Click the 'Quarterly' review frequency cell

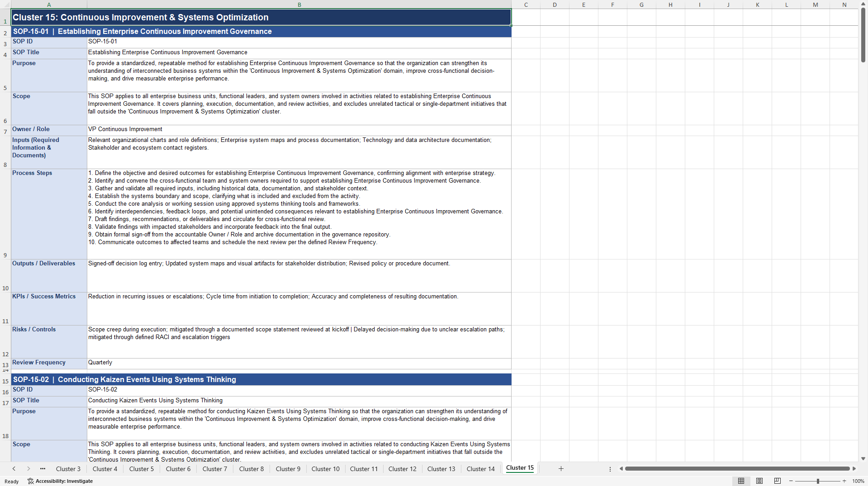pos(299,363)
